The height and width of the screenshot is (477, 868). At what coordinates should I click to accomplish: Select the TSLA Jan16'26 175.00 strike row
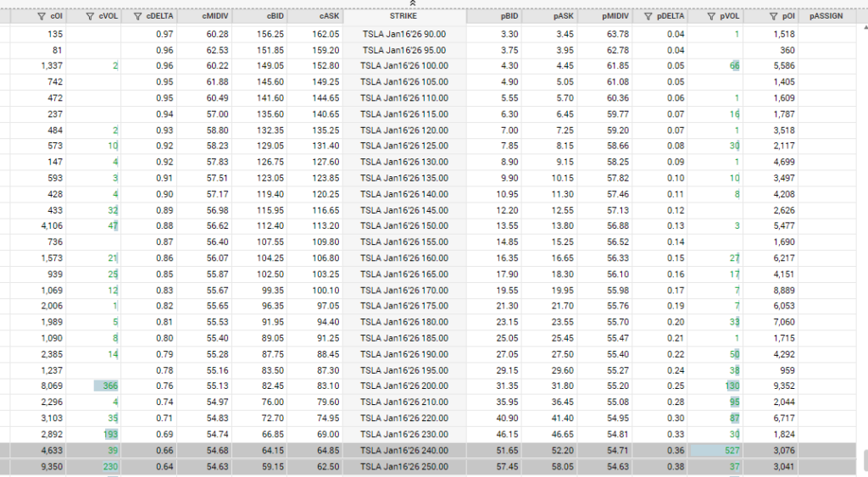404,306
